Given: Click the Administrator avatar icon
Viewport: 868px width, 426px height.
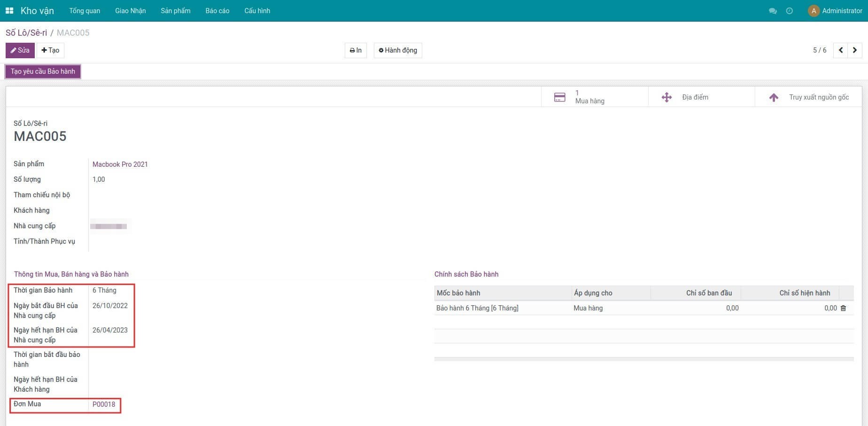Looking at the screenshot, I should coord(814,11).
